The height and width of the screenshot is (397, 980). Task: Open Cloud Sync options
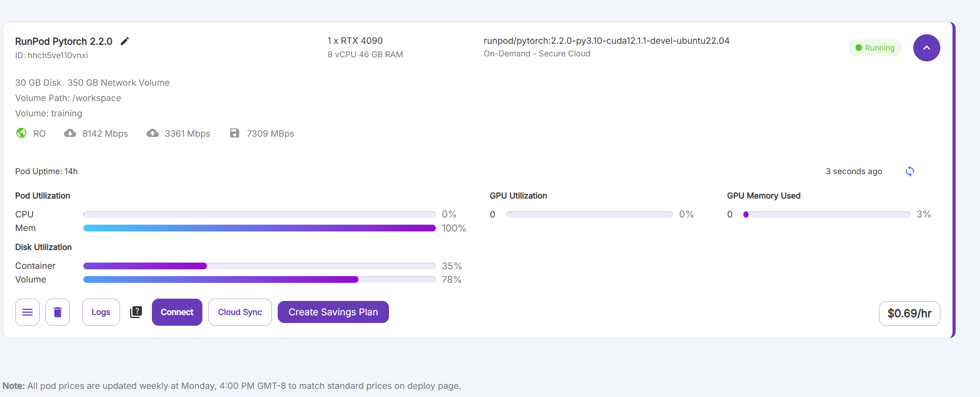[240, 312]
